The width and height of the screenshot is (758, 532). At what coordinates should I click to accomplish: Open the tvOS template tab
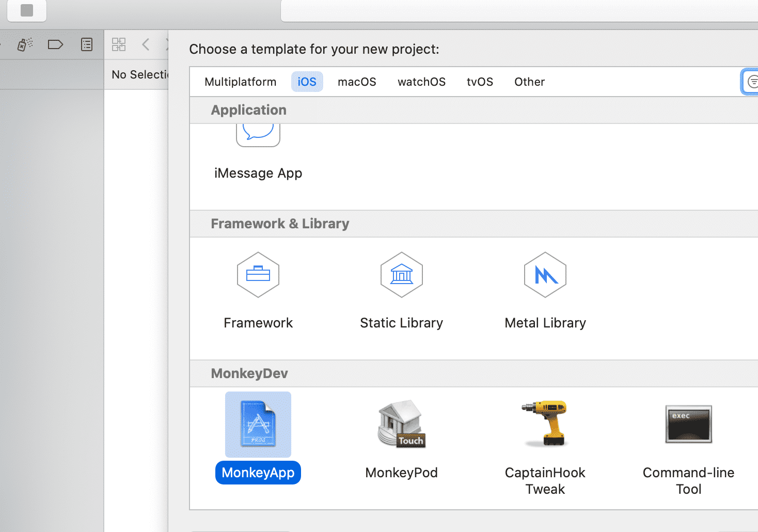[x=480, y=82]
